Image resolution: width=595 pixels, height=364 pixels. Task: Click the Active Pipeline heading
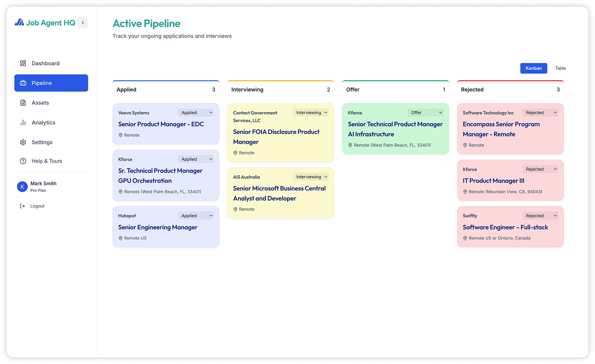(147, 24)
